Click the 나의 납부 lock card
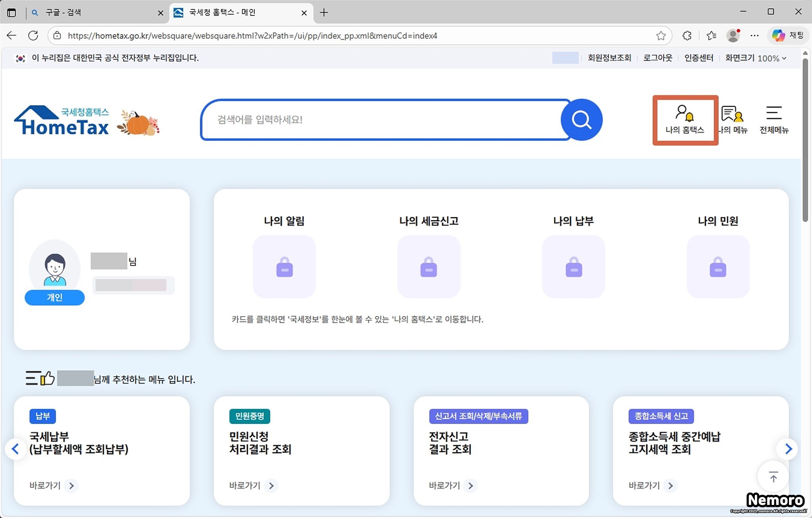The image size is (812, 518). tap(573, 267)
